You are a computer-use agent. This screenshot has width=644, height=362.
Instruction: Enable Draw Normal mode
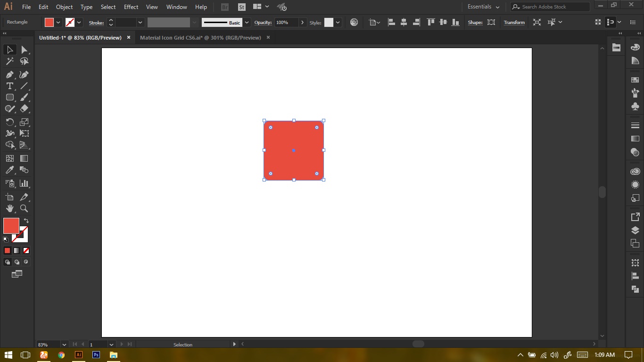[7, 262]
